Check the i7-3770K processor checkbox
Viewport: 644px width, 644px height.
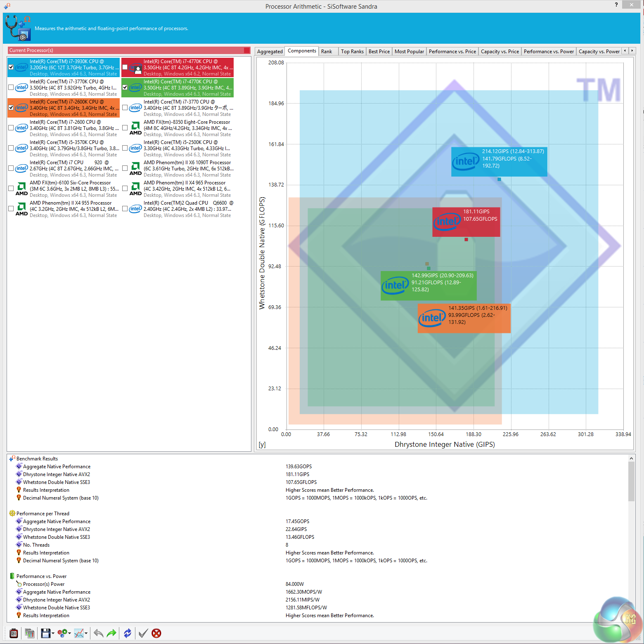click(x=11, y=87)
